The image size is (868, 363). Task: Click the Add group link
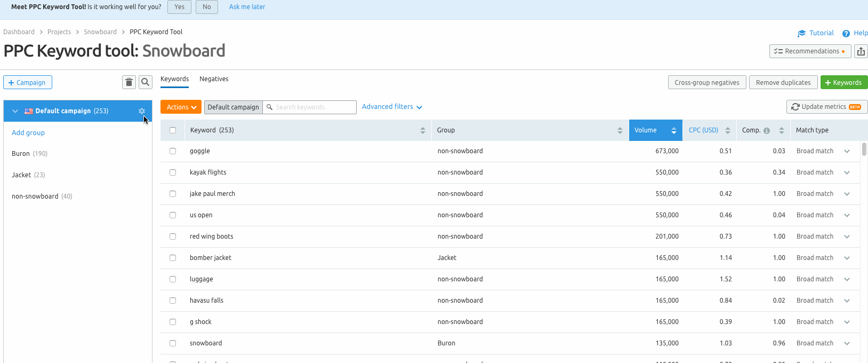point(28,133)
